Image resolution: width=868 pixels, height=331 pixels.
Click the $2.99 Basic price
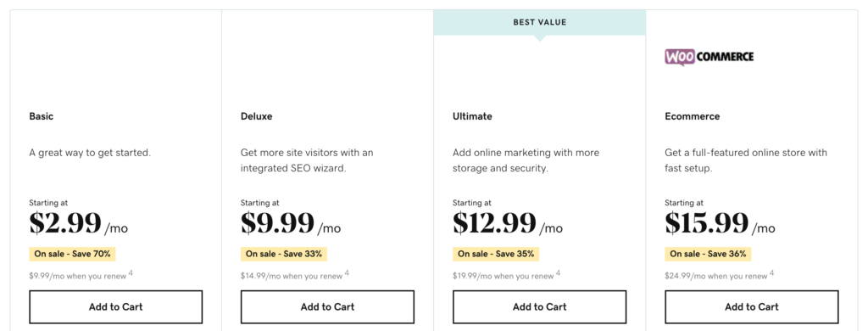[x=65, y=223]
